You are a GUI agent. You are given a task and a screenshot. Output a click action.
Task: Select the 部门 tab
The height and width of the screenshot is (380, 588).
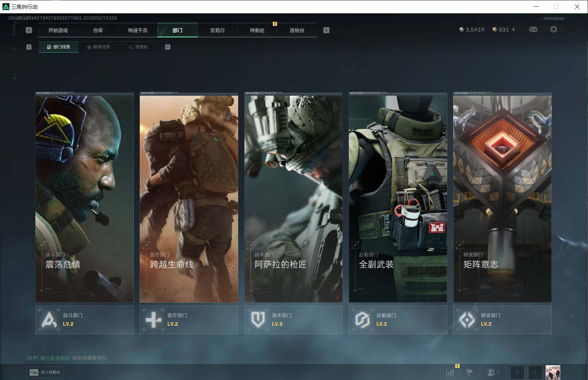pyautogui.click(x=178, y=30)
